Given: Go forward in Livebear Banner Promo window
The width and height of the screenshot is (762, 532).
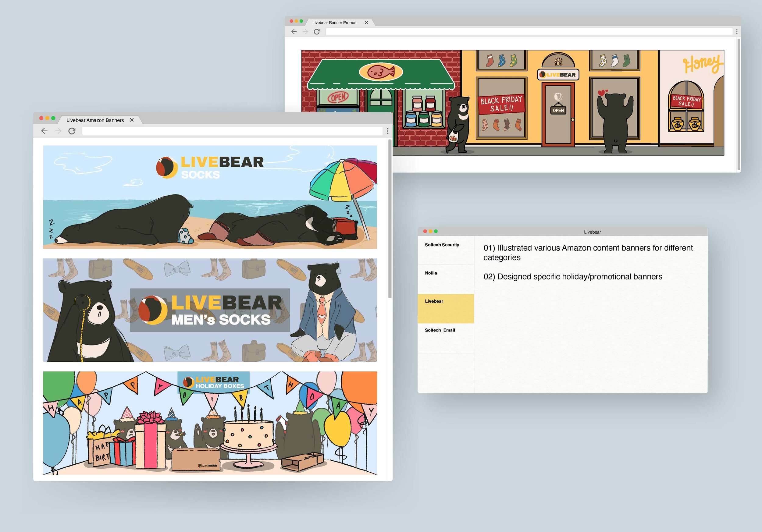Looking at the screenshot, I should click(x=305, y=31).
